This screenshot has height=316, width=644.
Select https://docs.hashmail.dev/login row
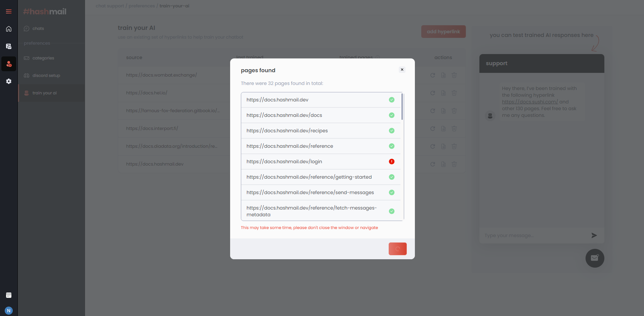321,162
